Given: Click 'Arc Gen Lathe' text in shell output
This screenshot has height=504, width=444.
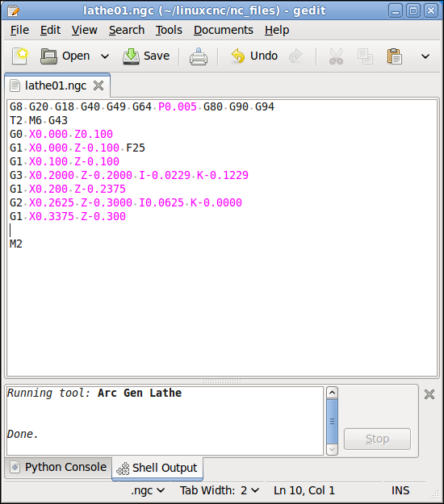Looking at the screenshot, I should 140,393.
